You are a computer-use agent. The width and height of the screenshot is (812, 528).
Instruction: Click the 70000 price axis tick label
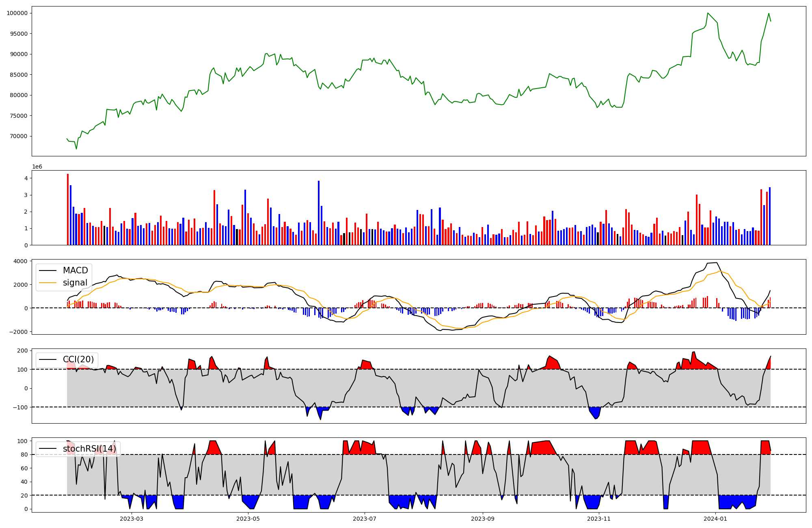pos(19,136)
